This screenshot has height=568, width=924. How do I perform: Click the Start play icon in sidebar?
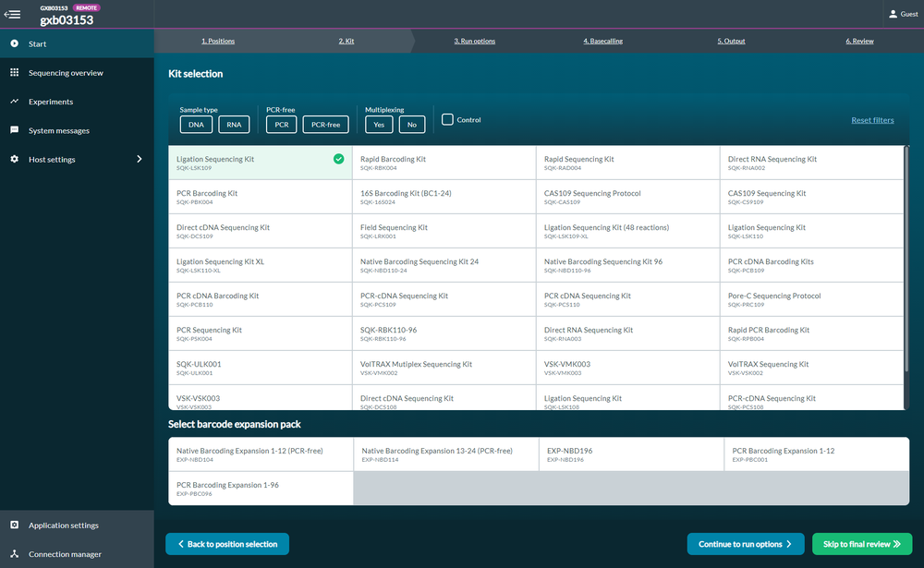(14, 43)
